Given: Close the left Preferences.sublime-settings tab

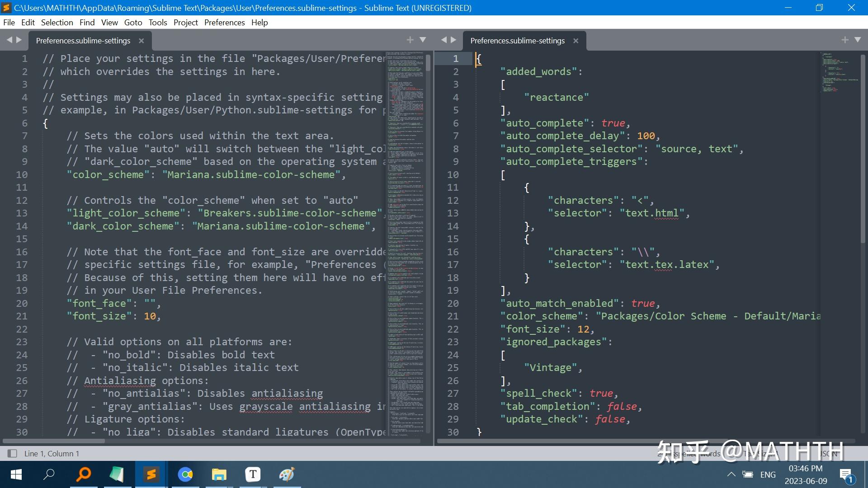Looking at the screenshot, I should pyautogui.click(x=141, y=41).
